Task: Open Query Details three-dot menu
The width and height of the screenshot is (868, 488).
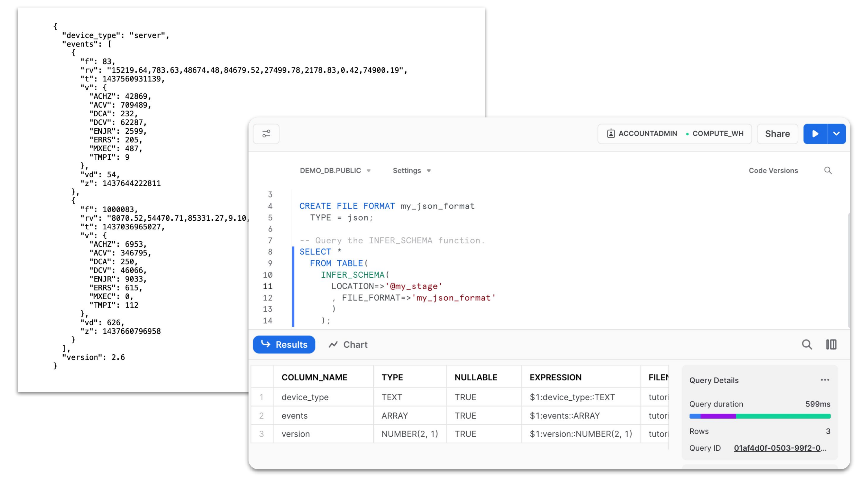Action: (825, 380)
